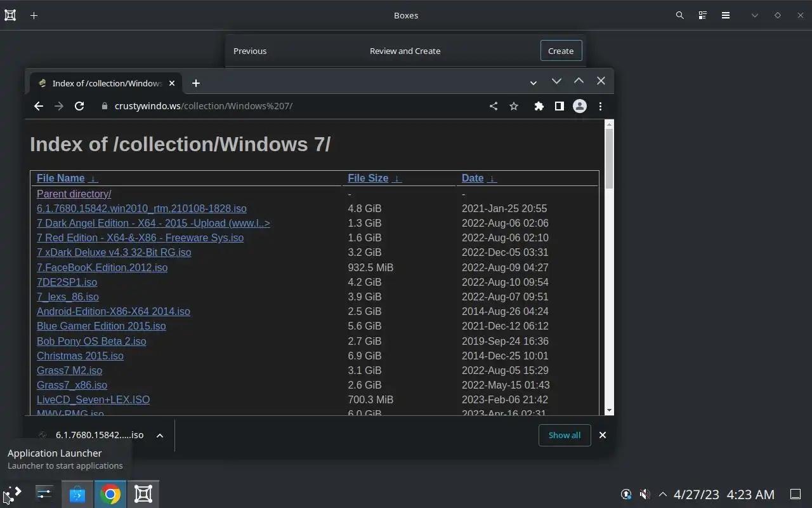
Task: Open the Chrome profile menu
Action: [579, 106]
